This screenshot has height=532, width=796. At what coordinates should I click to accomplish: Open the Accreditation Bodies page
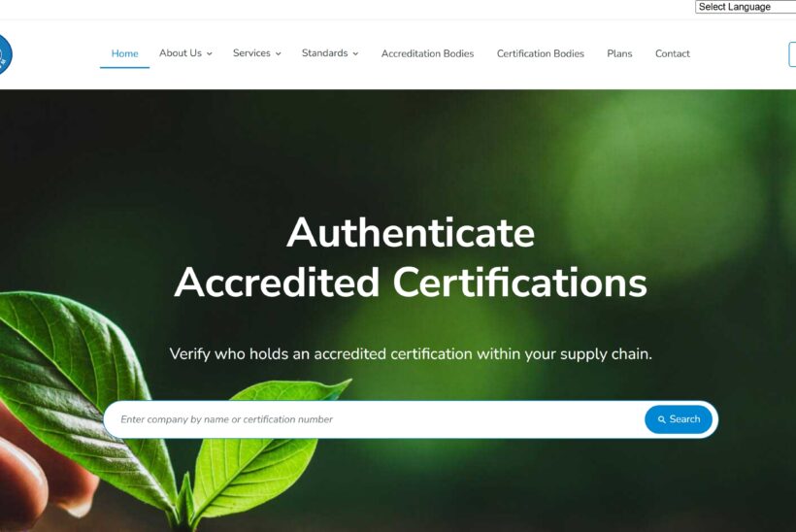[x=427, y=53]
